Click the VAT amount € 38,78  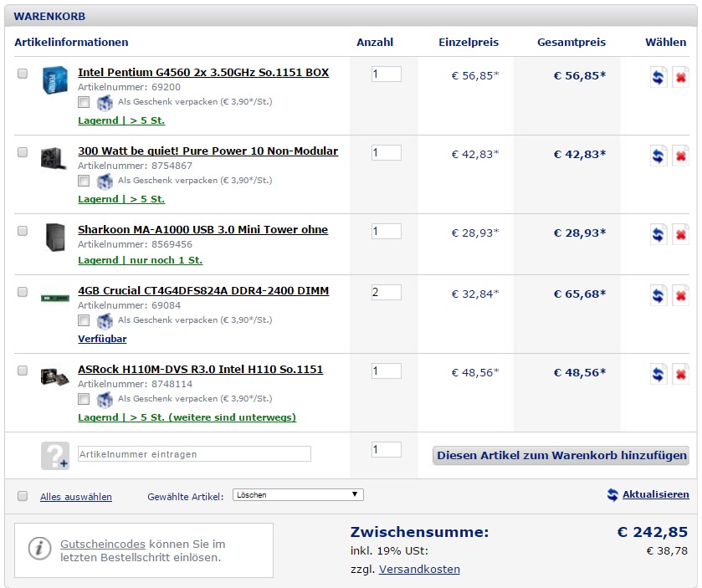click(667, 551)
